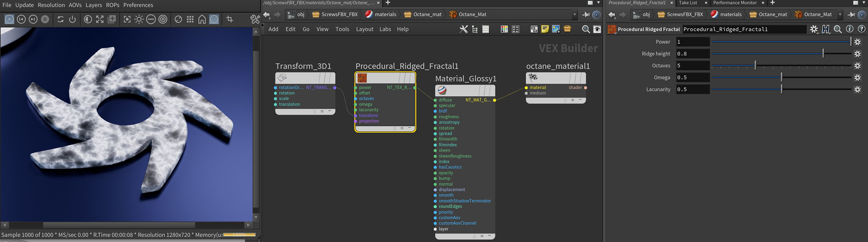Navigate to materials in network editor path
This screenshot has height=242, width=868.
coord(385,15)
